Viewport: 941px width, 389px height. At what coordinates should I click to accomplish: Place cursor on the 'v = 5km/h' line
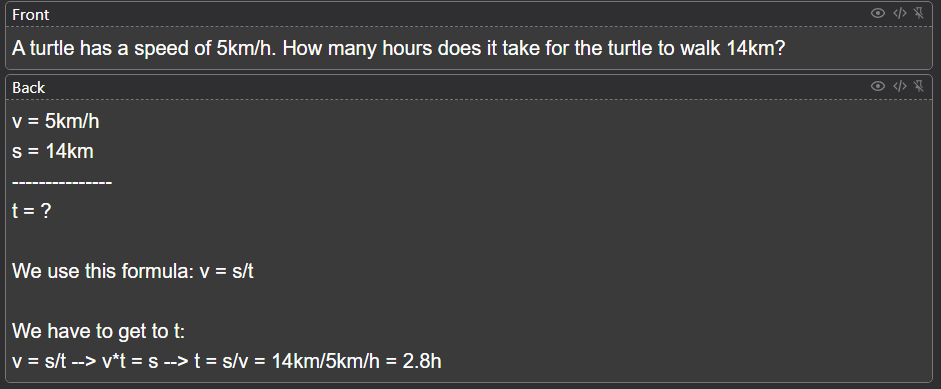pos(56,121)
